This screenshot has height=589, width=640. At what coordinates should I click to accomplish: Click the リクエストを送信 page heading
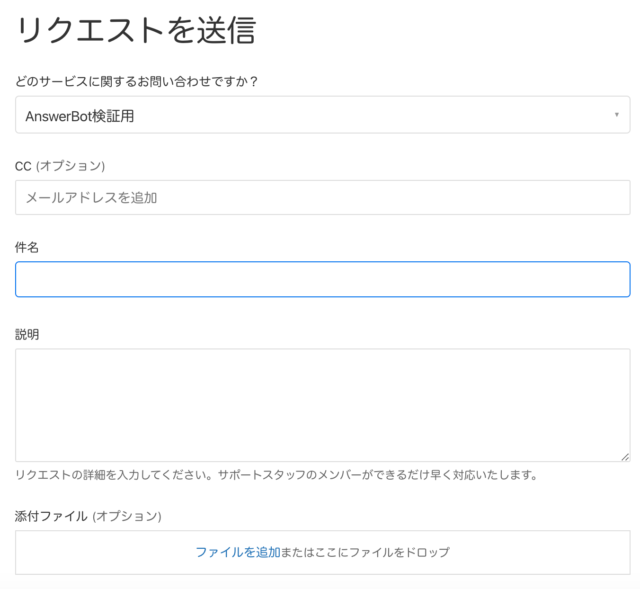(136, 30)
